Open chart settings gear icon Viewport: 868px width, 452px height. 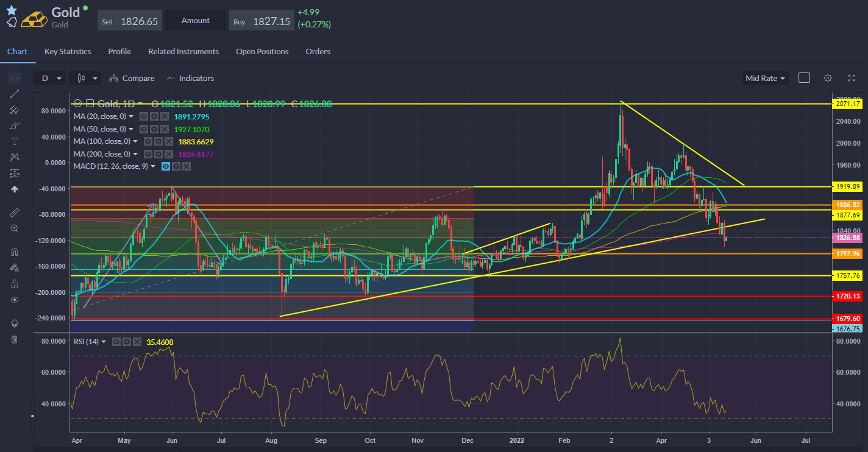(x=828, y=78)
